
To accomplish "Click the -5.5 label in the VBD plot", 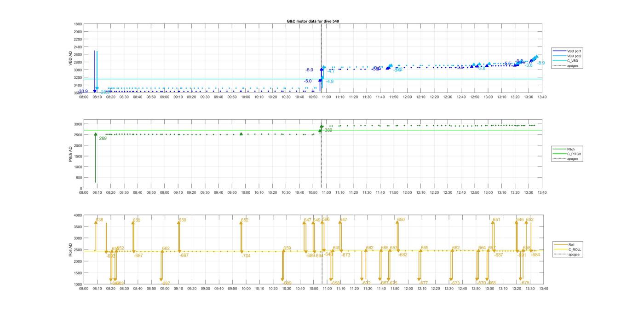I will [507, 64].
